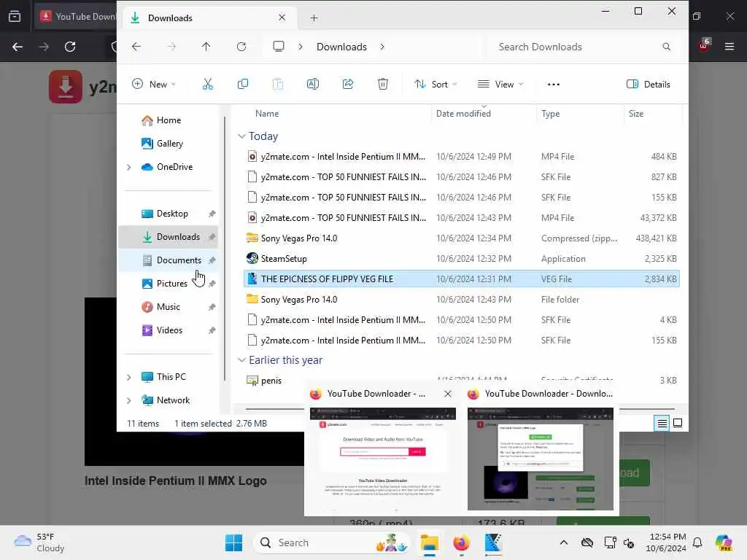The image size is (747, 560).
Task: Click Firefox reload button in background window
Action: (70, 47)
